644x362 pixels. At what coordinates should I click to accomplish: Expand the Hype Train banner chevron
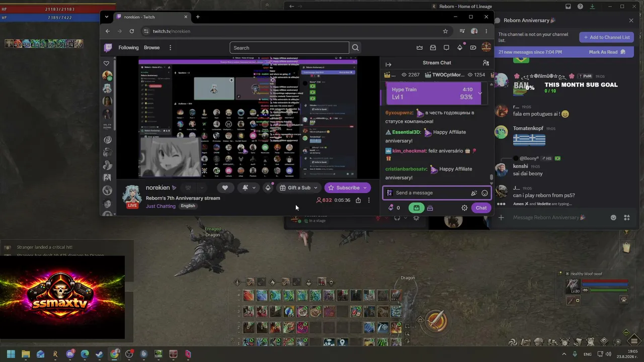point(480,93)
